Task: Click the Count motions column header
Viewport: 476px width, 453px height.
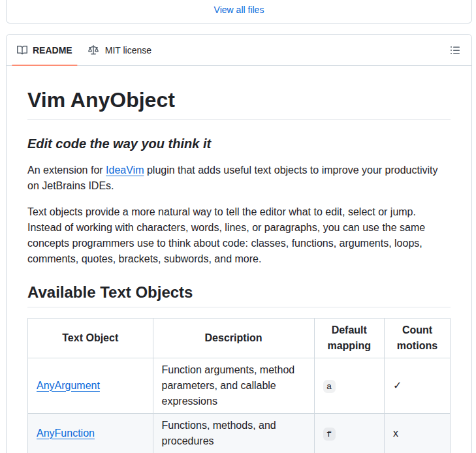Action: 417,337
